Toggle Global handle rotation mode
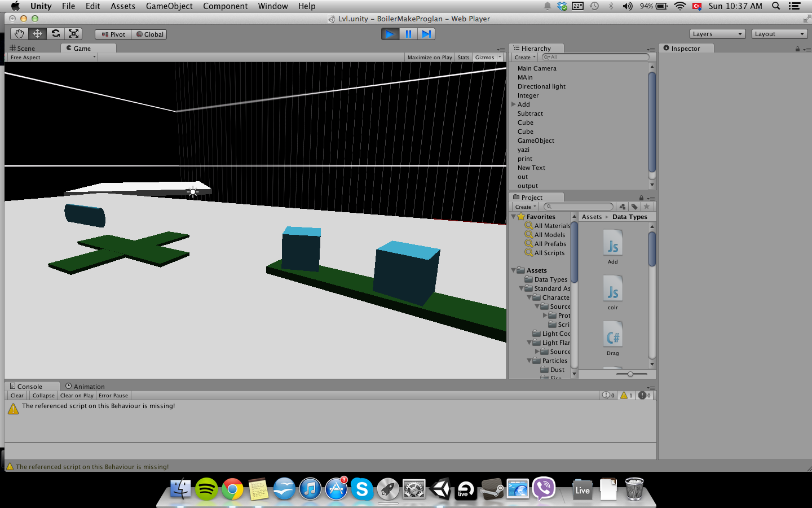This screenshot has width=812, height=508. [149, 34]
